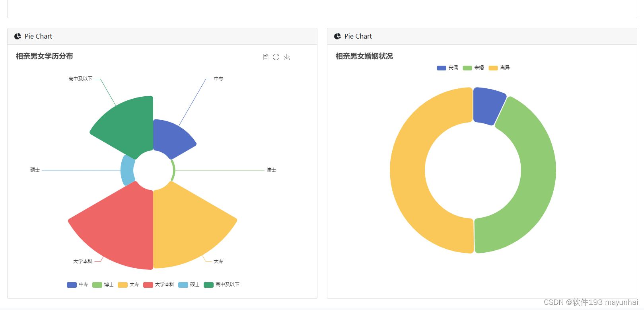
Task: Click pie icon in right Pie Chart header
Action: click(337, 36)
